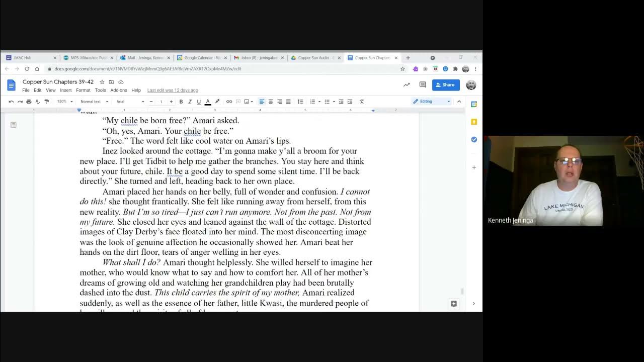Edit the font size field
Viewport: 644px width, 362px height.
pyautogui.click(x=161, y=102)
